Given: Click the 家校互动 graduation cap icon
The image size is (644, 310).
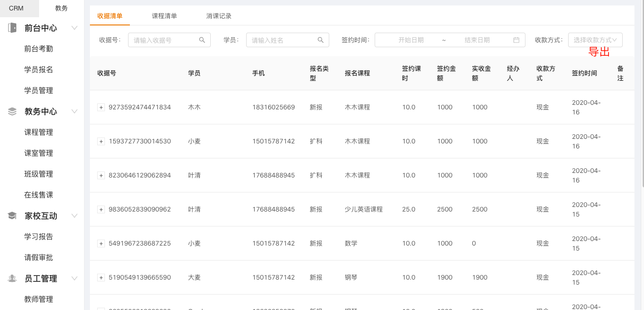Looking at the screenshot, I should click(12, 216).
